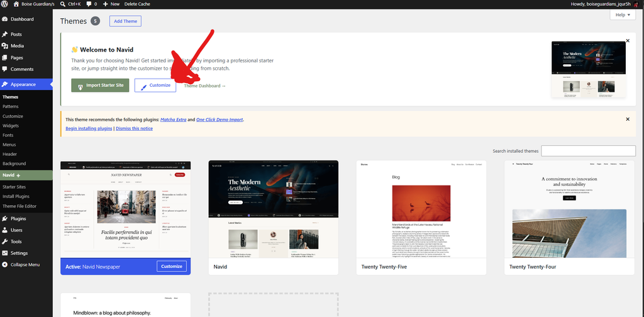Open the Ctrl+K search command
644x317 pixels.
click(x=70, y=4)
